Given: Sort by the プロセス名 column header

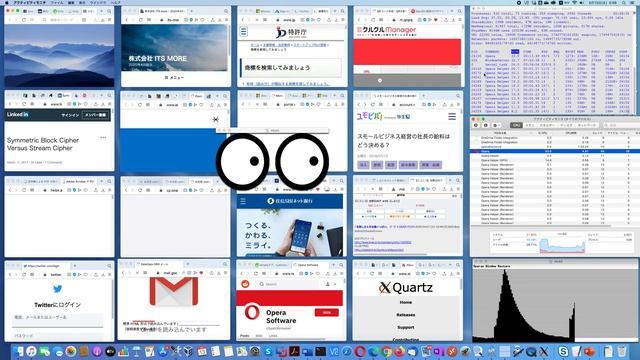Looking at the screenshot, I should [500, 133].
